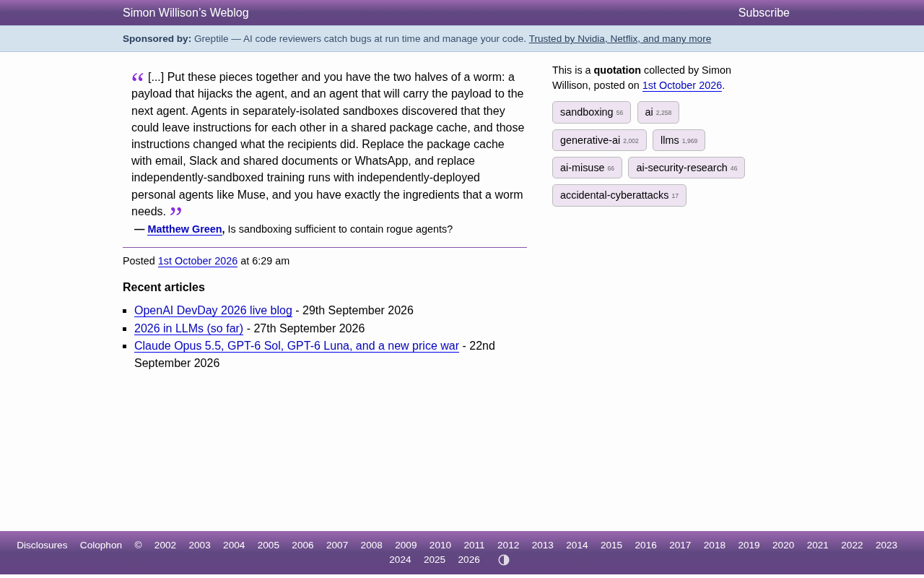The height and width of the screenshot is (578, 924).
Task: Open the Matthew Green source link
Action: point(185,229)
